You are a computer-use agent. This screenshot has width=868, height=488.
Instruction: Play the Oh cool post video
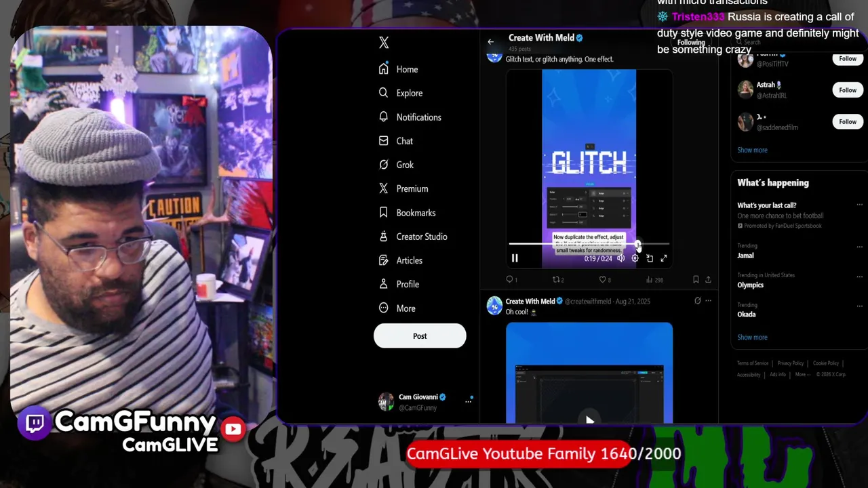[x=589, y=420]
